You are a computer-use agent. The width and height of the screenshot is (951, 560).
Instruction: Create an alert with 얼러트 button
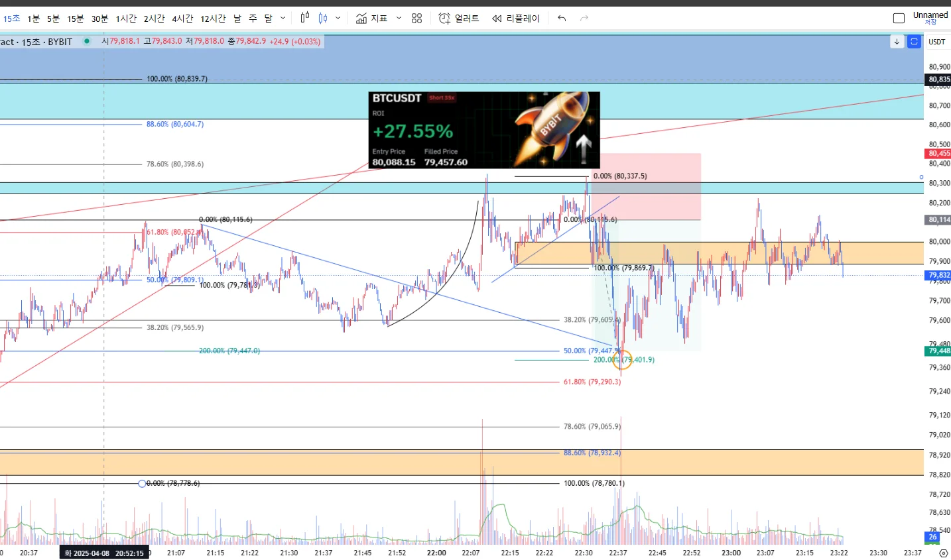(459, 19)
